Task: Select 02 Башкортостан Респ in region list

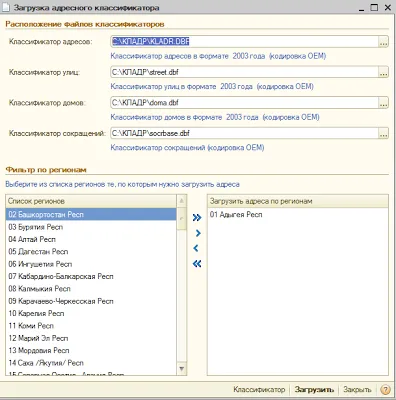Action: pyautogui.click(x=91, y=214)
